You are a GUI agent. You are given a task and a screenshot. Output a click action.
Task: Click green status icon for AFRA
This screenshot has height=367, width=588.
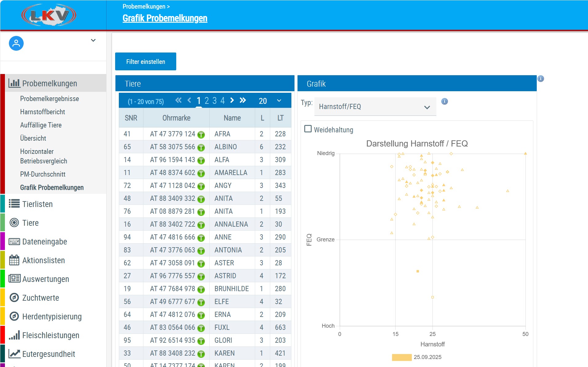(x=201, y=135)
